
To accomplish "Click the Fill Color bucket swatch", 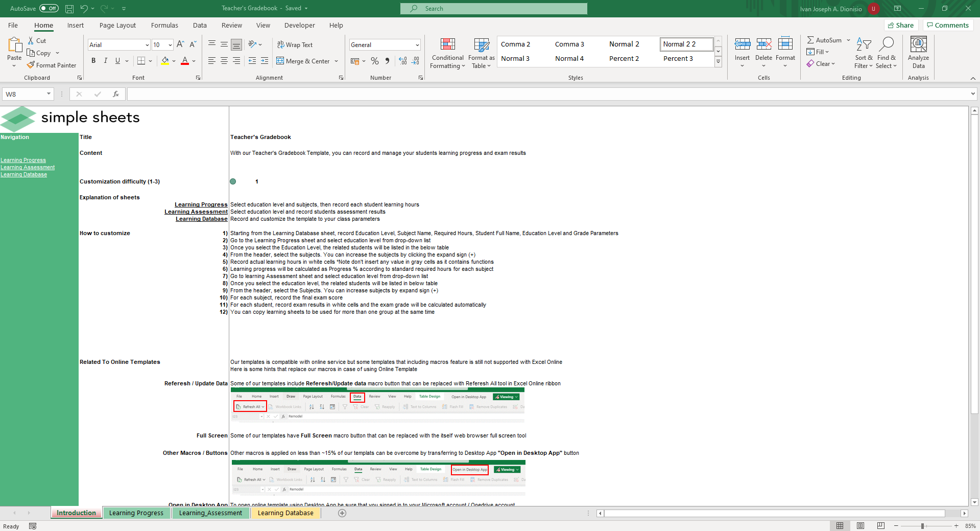I will tap(165, 61).
